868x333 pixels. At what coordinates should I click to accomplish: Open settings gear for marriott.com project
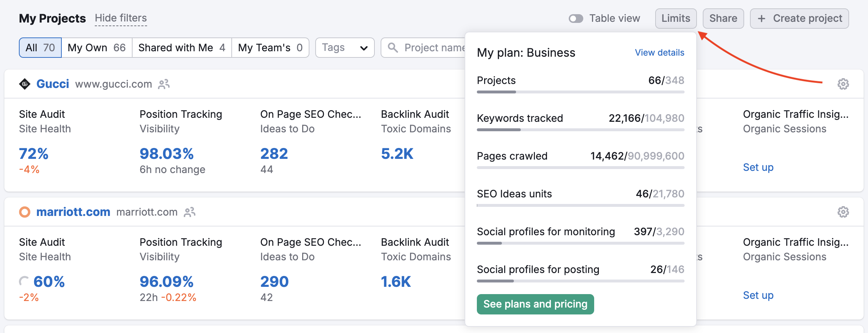click(x=843, y=212)
